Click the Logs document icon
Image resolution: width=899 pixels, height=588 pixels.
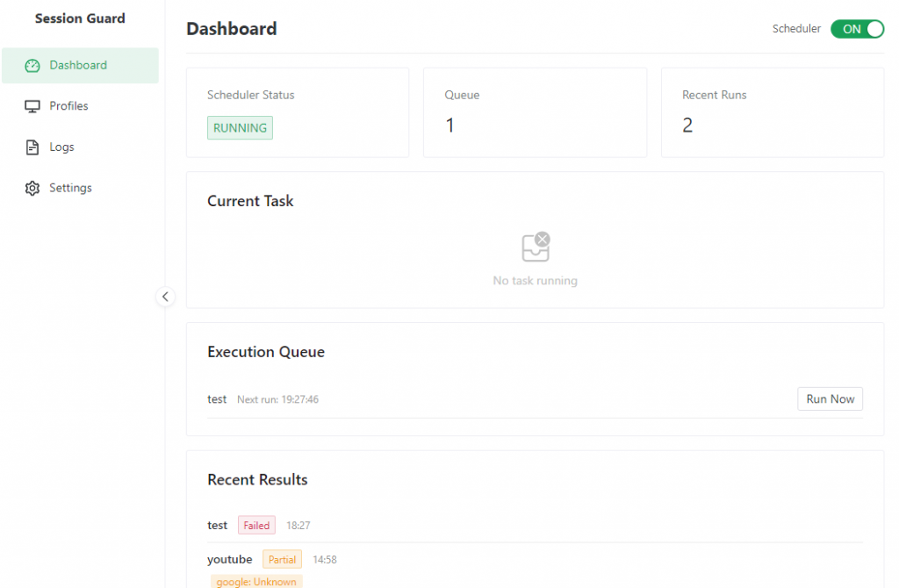(32, 147)
